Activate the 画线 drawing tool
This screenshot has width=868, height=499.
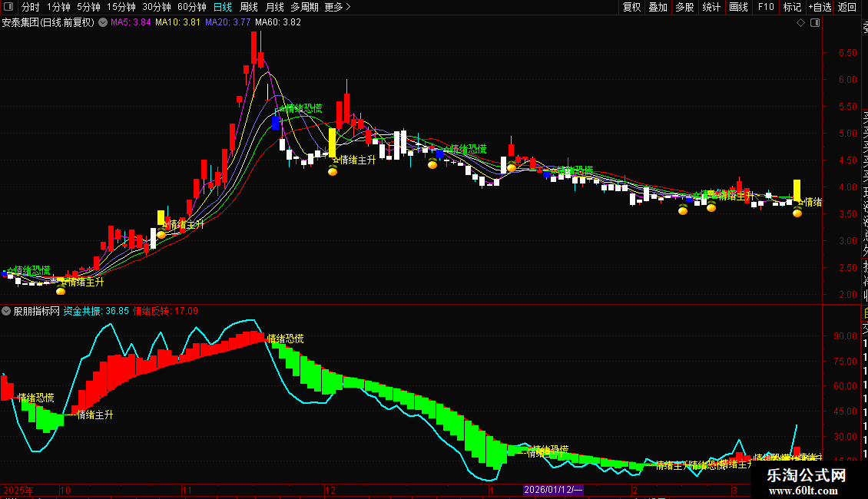pos(738,7)
